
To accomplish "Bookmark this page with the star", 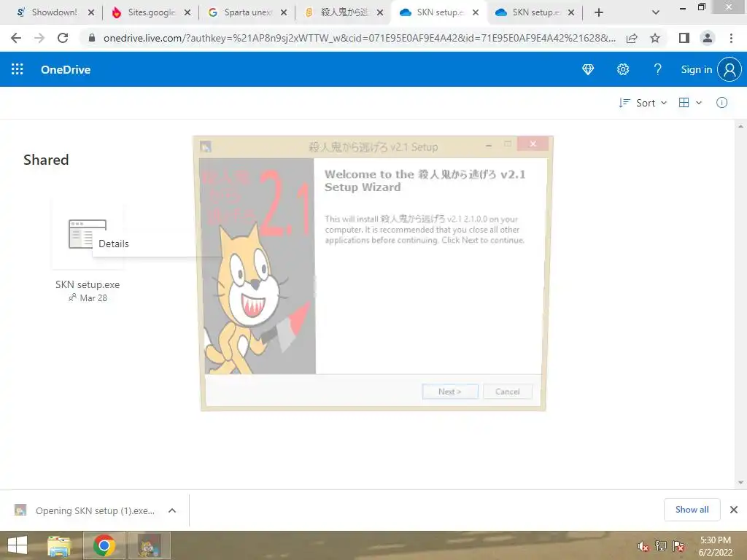I will point(655,38).
